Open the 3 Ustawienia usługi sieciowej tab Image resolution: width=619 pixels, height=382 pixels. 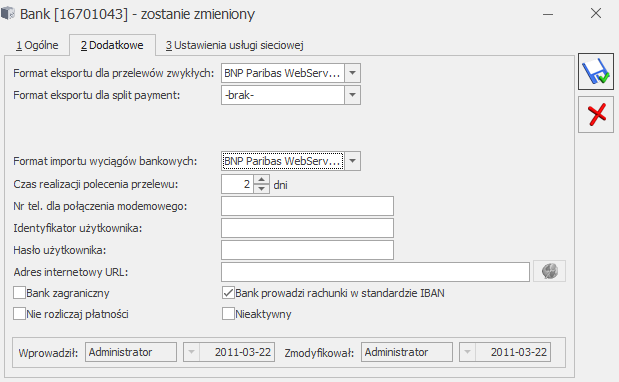[x=234, y=45]
